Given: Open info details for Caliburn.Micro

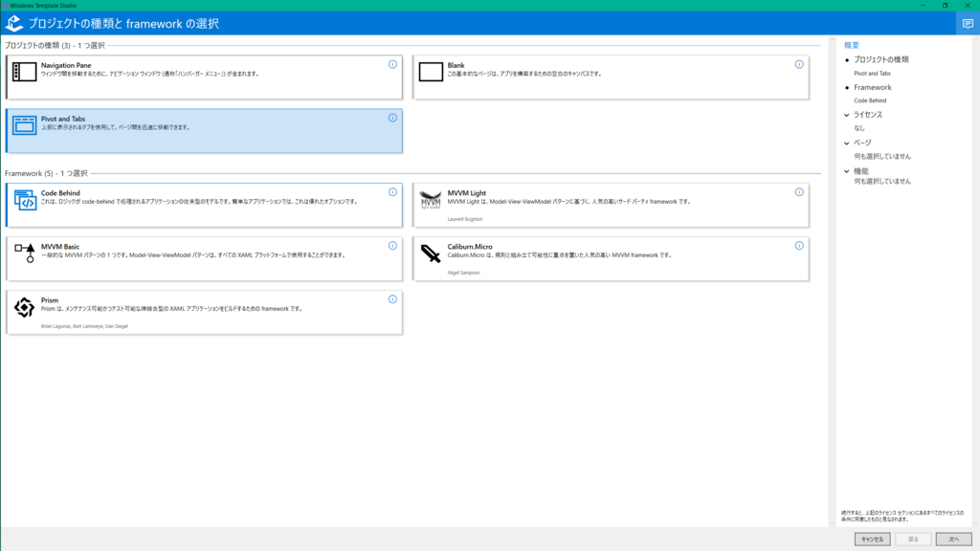Looking at the screenshot, I should (799, 246).
